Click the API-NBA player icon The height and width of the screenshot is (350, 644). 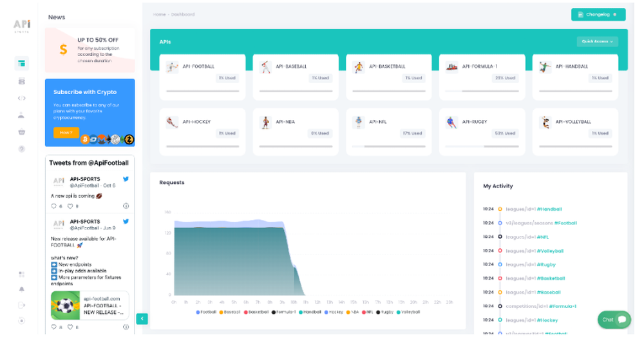click(x=266, y=122)
